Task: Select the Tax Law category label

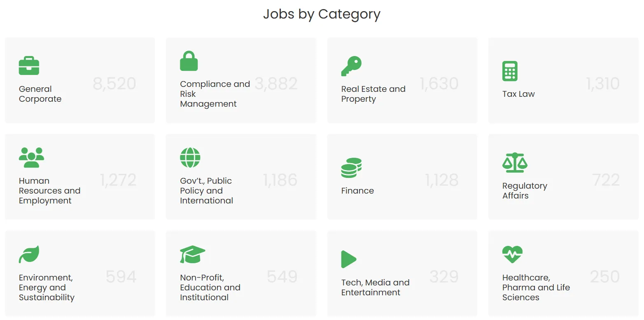Action: (518, 94)
